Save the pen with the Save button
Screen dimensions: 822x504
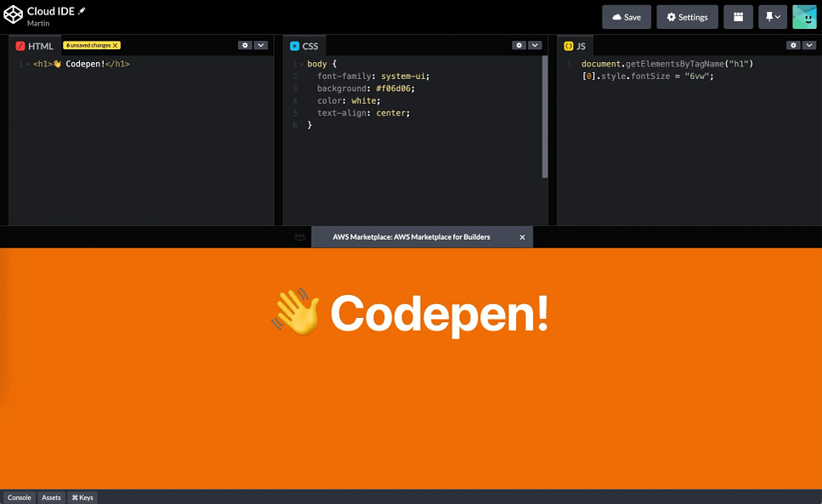coord(626,17)
